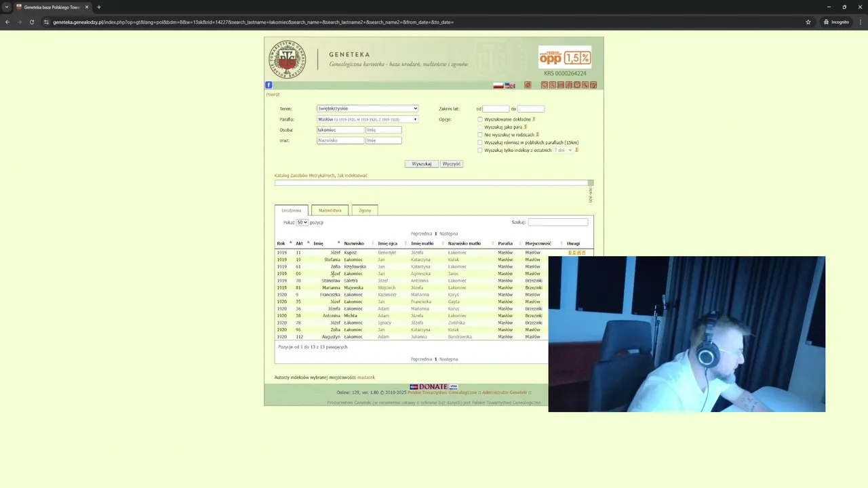Click the Wyszukaj search button
The image size is (868, 488).
[x=421, y=163]
